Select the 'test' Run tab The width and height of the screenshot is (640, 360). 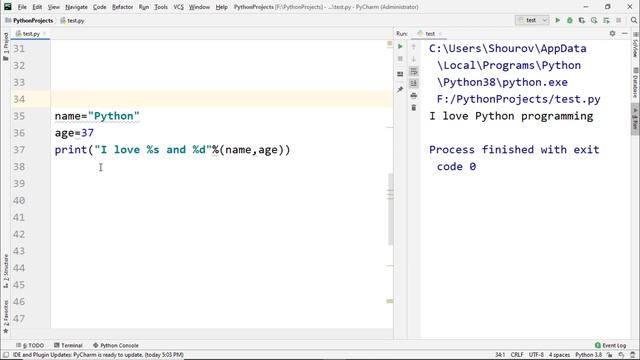click(x=429, y=33)
